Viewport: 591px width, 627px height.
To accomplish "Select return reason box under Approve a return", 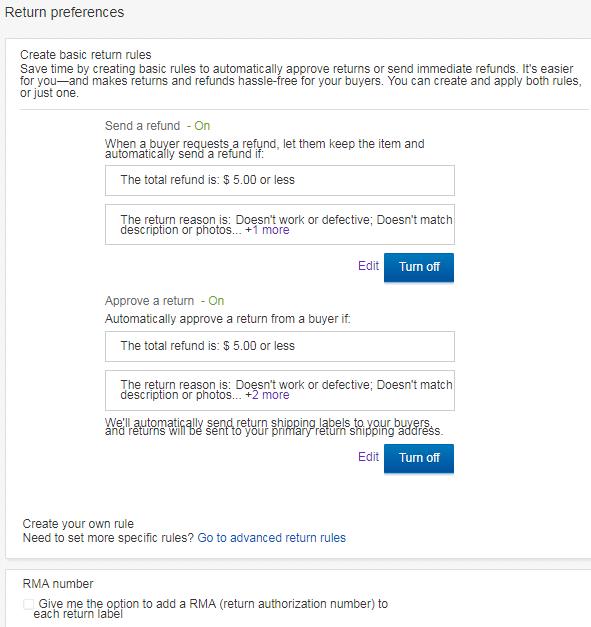I will 280,390.
